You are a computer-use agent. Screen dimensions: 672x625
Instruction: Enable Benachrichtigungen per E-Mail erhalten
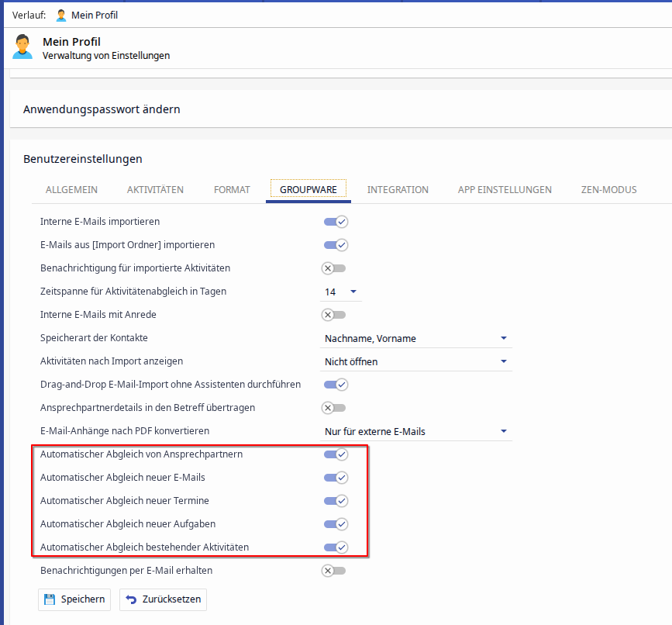[x=335, y=571]
